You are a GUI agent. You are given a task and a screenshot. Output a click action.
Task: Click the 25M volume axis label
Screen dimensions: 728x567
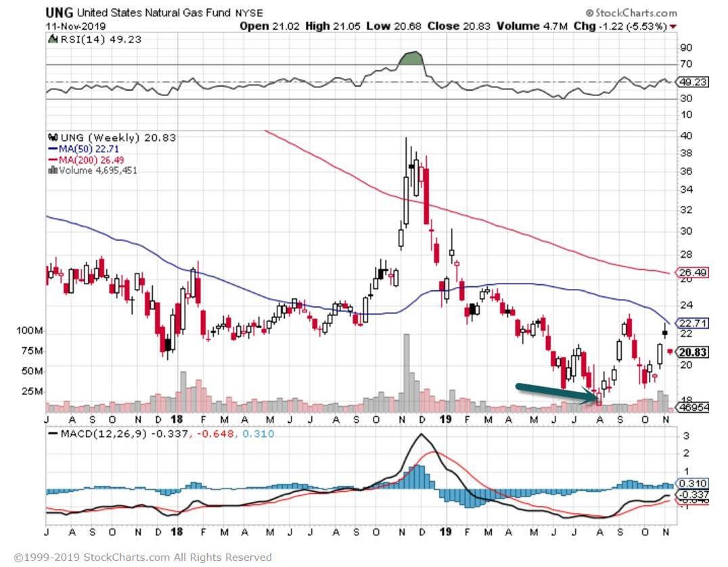[x=32, y=391]
